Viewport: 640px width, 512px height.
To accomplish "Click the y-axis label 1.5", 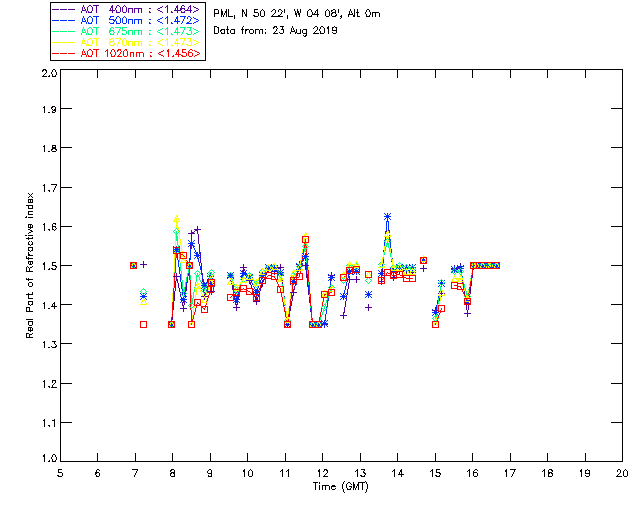I will 49,266.
